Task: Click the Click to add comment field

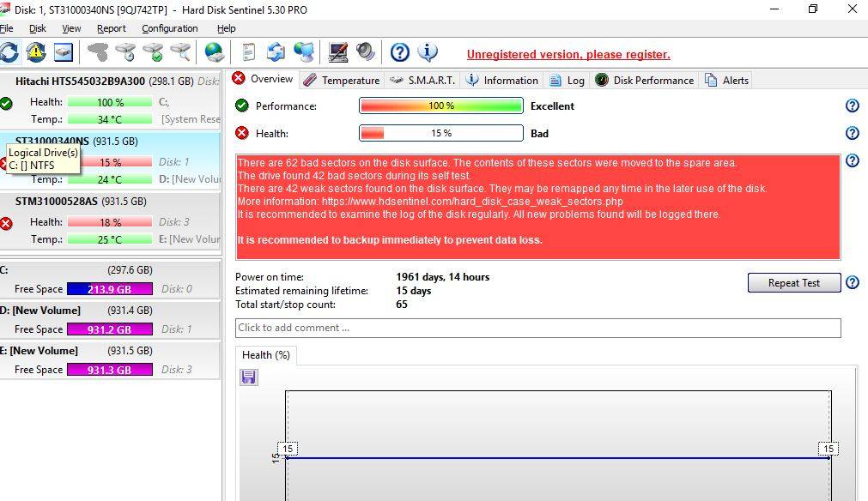Action: (537, 328)
